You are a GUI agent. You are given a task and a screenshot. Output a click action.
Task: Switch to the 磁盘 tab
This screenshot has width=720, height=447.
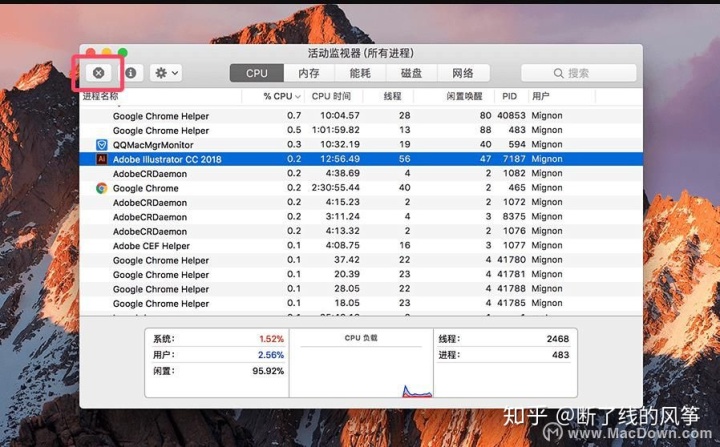[411, 73]
